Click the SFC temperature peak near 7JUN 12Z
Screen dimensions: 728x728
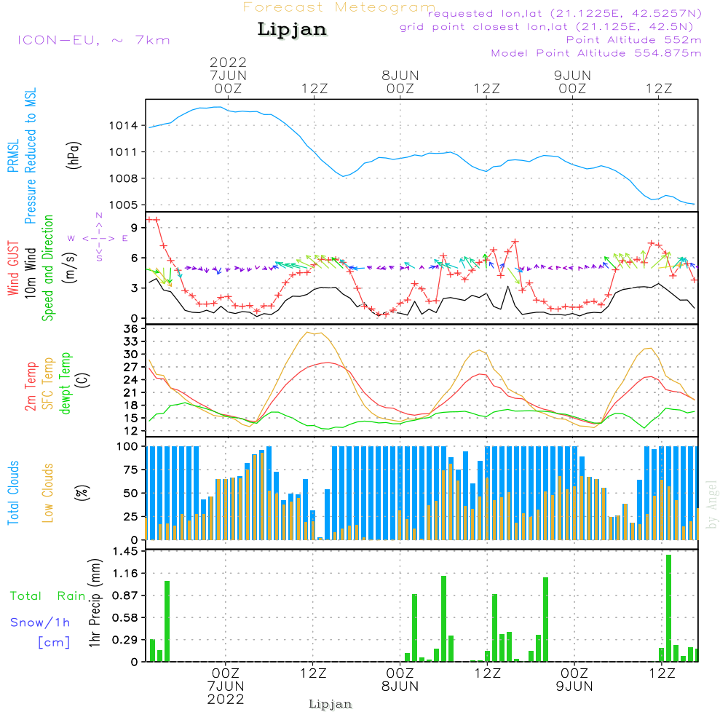308,332
